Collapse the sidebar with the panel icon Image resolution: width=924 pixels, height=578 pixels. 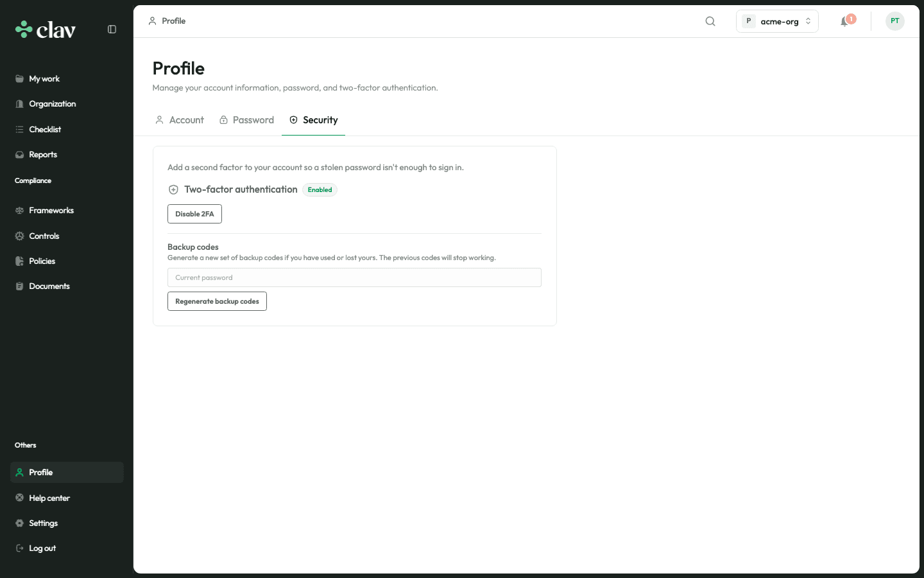pyautogui.click(x=112, y=30)
